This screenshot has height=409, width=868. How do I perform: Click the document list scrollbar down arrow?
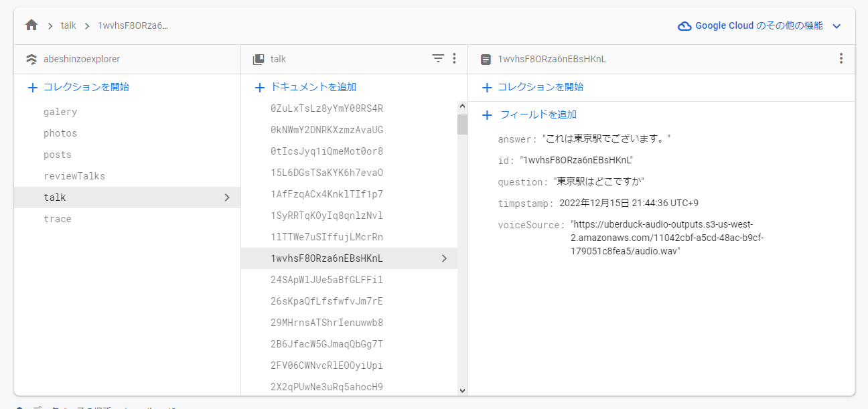[x=462, y=390]
